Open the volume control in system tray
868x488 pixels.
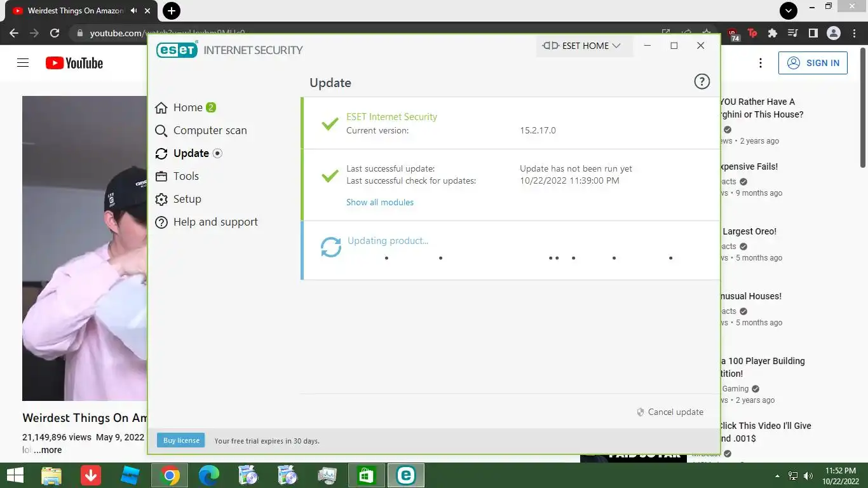click(808, 475)
